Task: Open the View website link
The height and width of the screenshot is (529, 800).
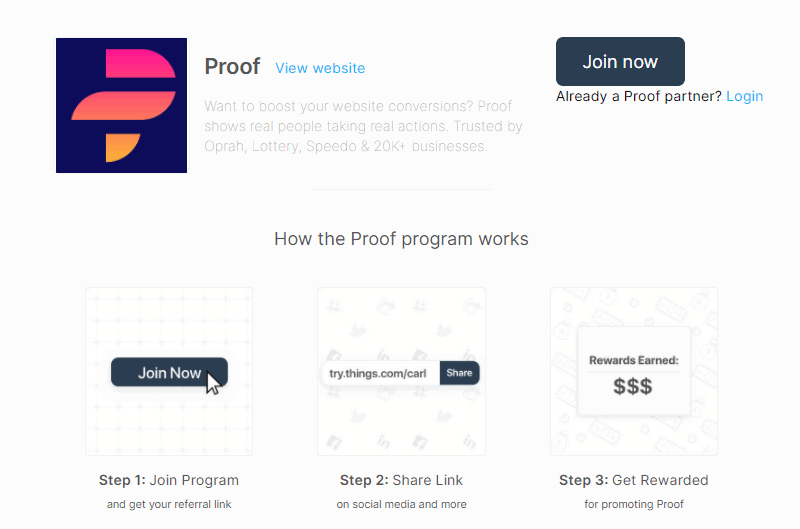Action: click(320, 68)
